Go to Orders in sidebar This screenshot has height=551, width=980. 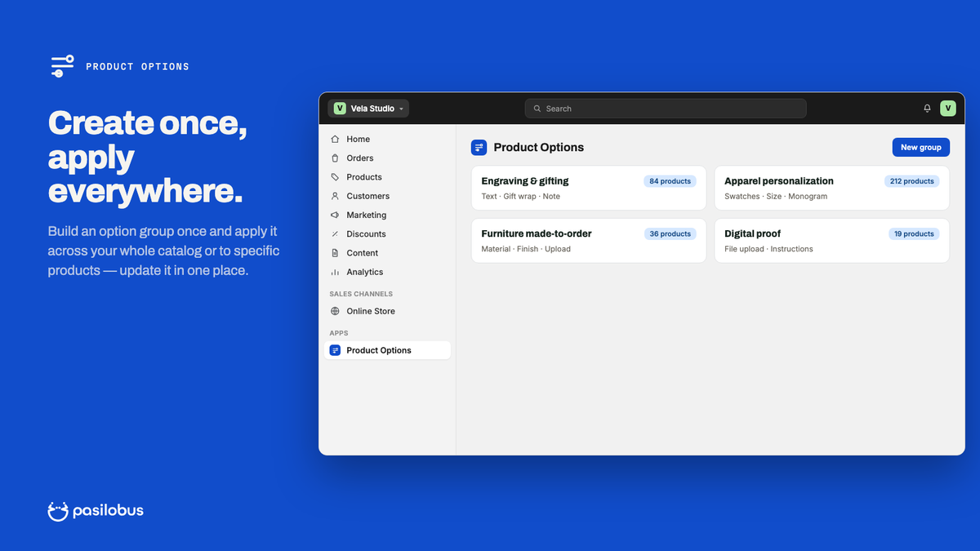point(387,158)
